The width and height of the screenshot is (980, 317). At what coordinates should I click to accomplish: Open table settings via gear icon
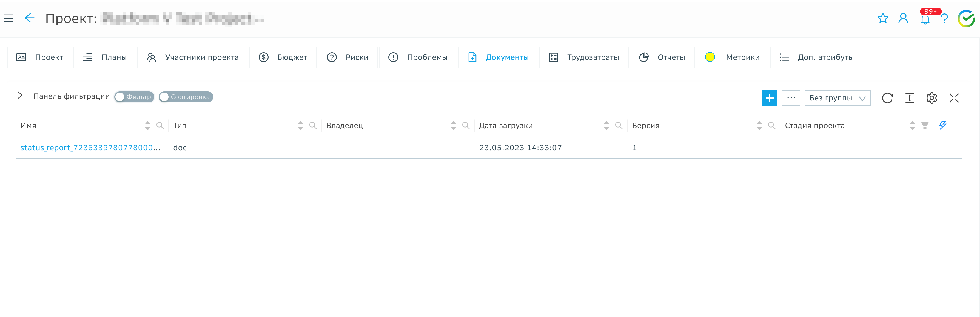pyautogui.click(x=932, y=98)
